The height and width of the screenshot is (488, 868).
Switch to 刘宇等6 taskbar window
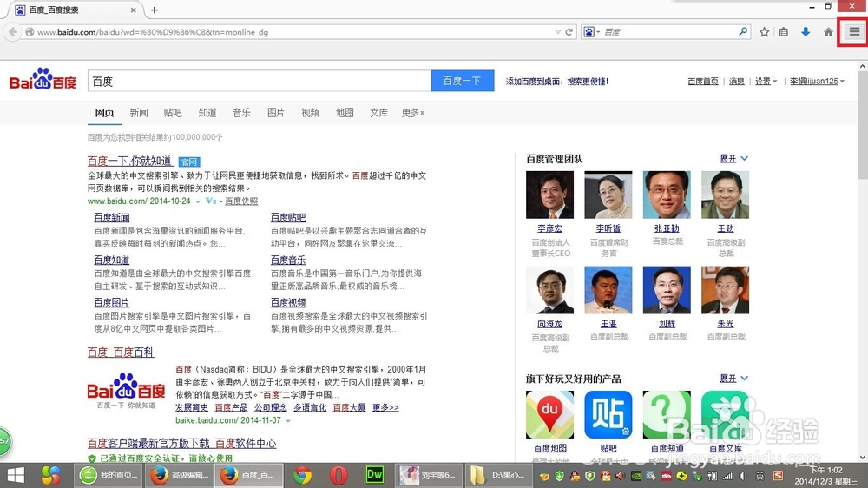tap(429, 475)
